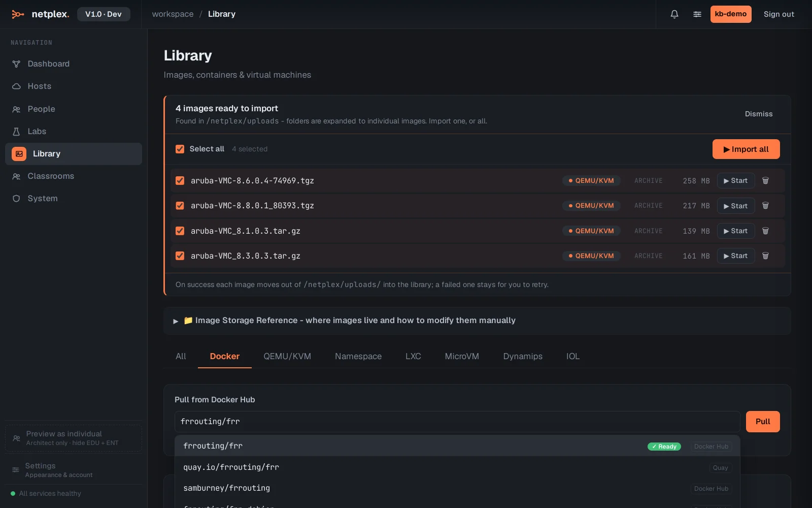Screen dimensions: 812x508
Task: Click the Docker Hub image name field
Action: [457, 422]
